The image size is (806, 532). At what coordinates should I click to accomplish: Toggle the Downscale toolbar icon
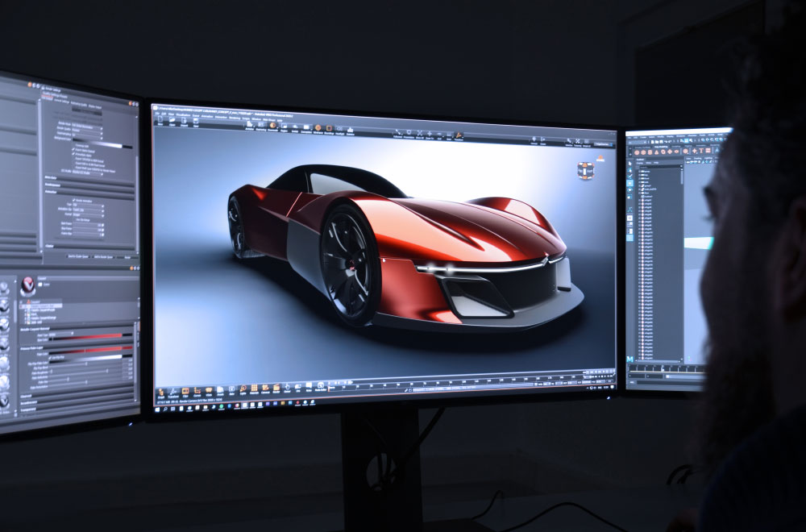(x=273, y=126)
